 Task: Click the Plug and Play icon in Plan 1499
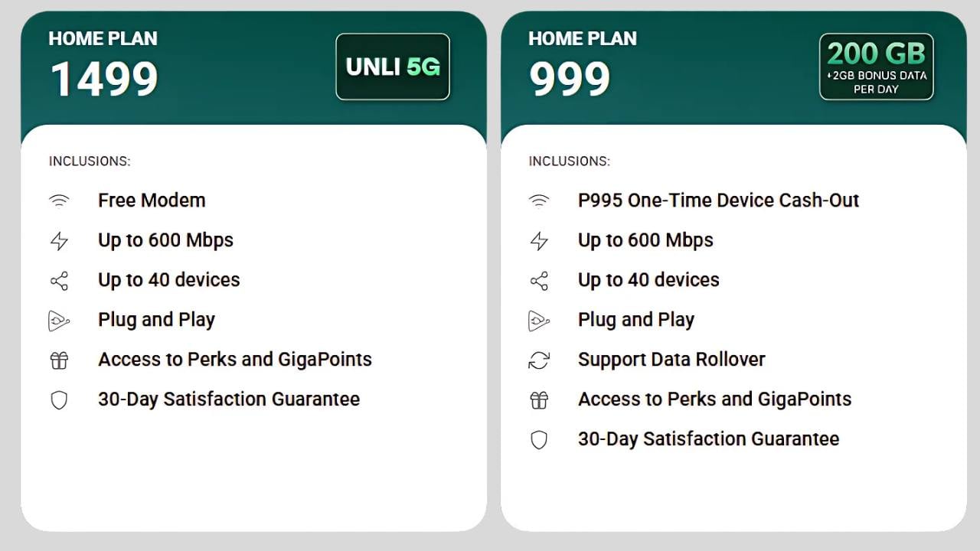tap(59, 321)
